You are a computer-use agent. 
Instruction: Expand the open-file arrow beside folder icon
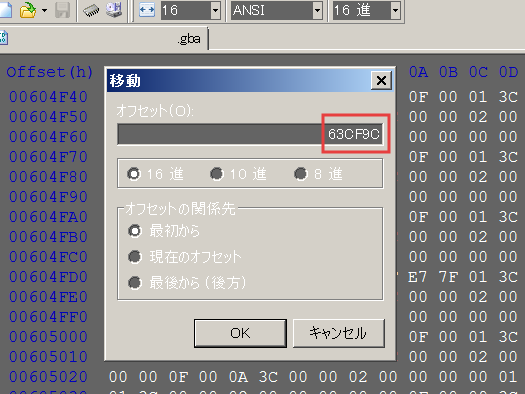tap(44, 10)
